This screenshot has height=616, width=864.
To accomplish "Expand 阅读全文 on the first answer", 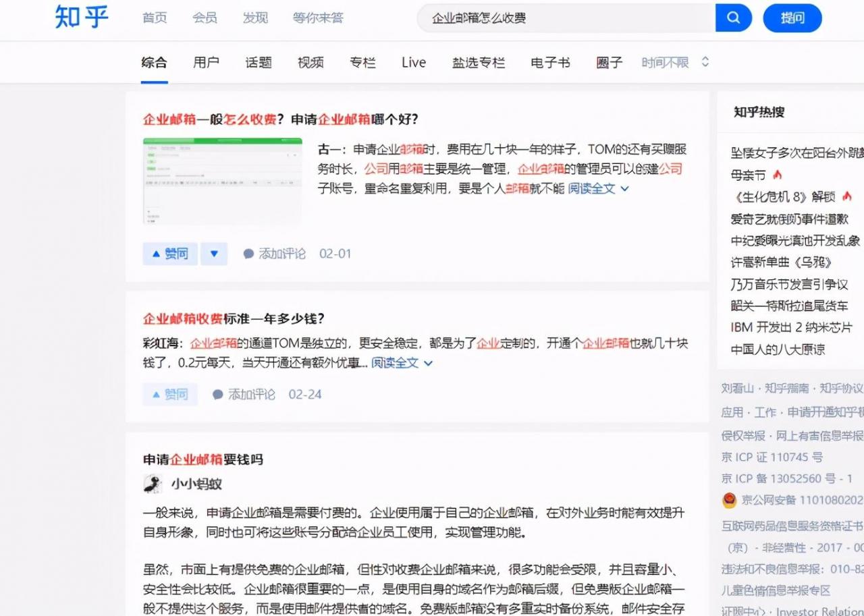I will (x=593, y=188).
